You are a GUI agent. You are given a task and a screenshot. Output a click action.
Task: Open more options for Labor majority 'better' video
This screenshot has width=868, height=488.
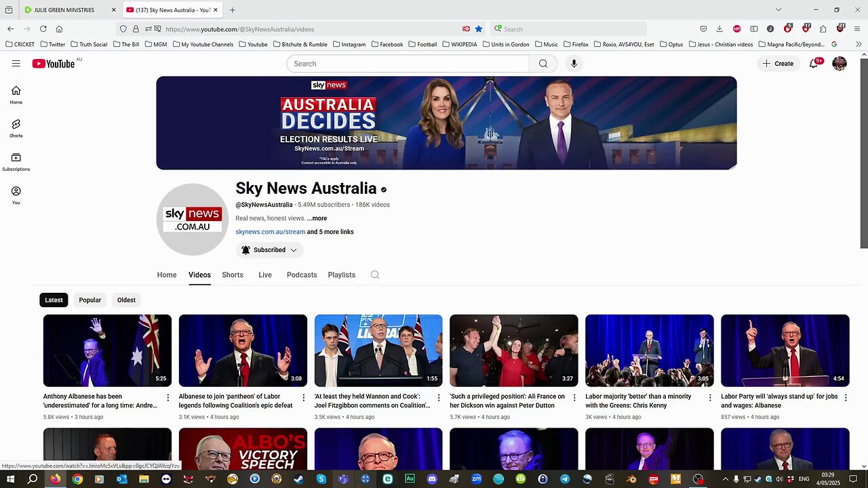(710, 398)
